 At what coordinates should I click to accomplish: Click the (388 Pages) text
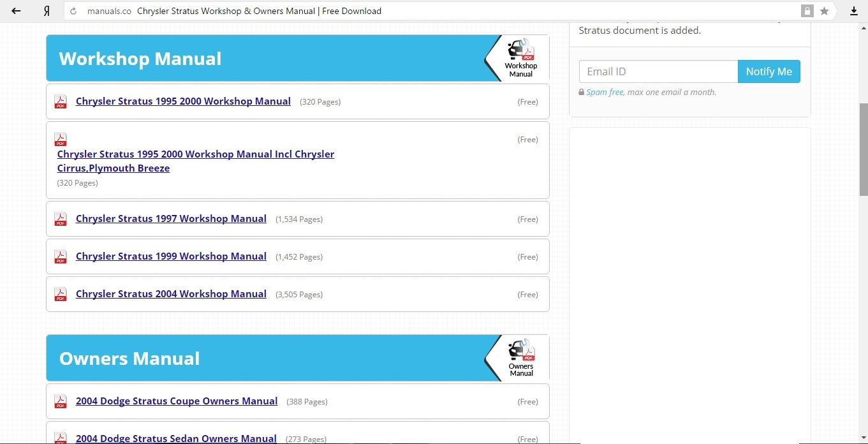click(307, 401)
